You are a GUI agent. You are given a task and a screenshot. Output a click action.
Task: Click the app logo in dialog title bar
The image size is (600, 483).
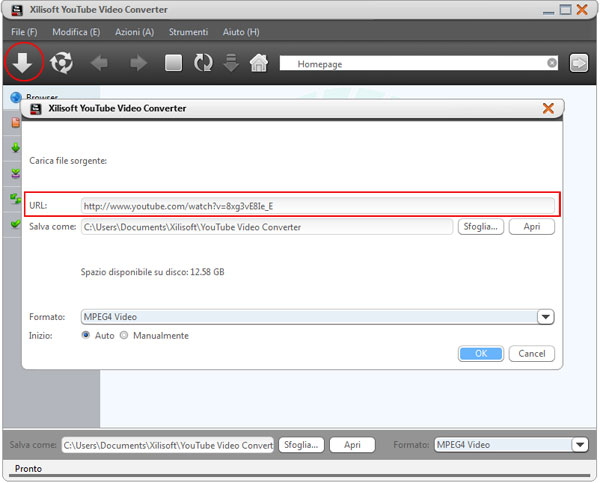click(36, 109)
